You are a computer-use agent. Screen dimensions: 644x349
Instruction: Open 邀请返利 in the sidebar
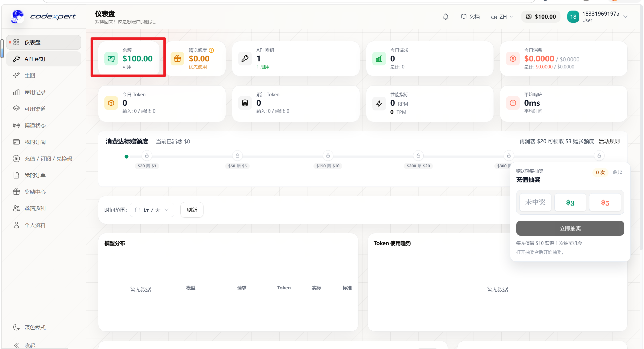(44, 208)
